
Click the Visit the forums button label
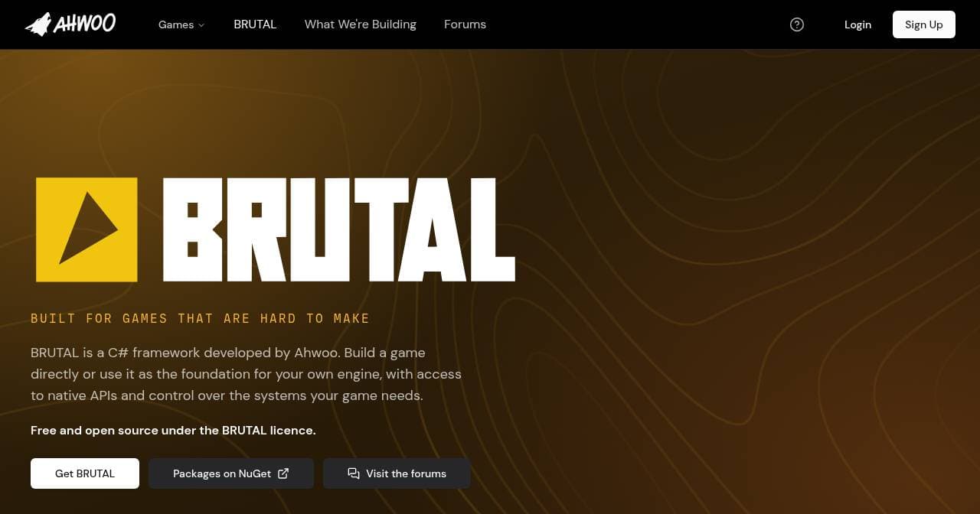click(406, 473)
